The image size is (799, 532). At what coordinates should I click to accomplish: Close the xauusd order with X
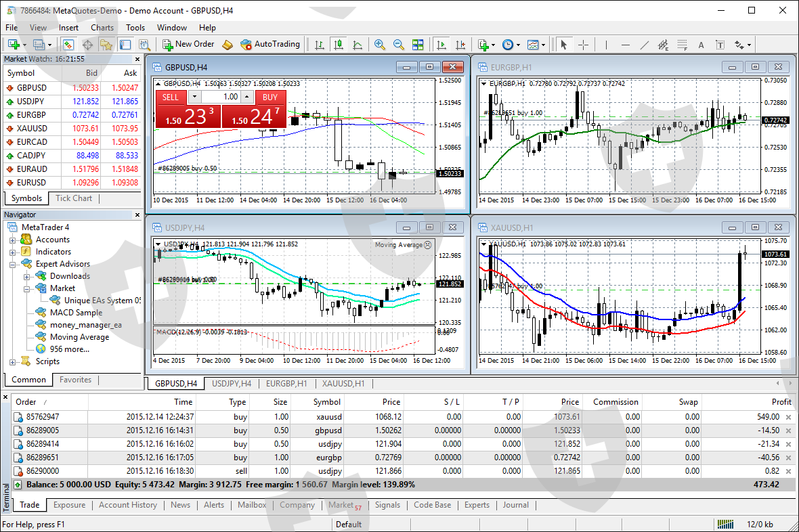[788, 417]
